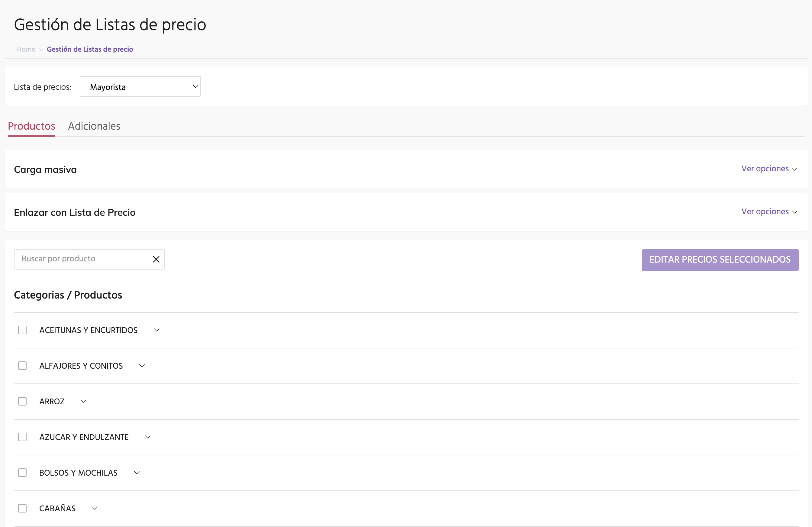Show Carga masiva options

[769, 169]
